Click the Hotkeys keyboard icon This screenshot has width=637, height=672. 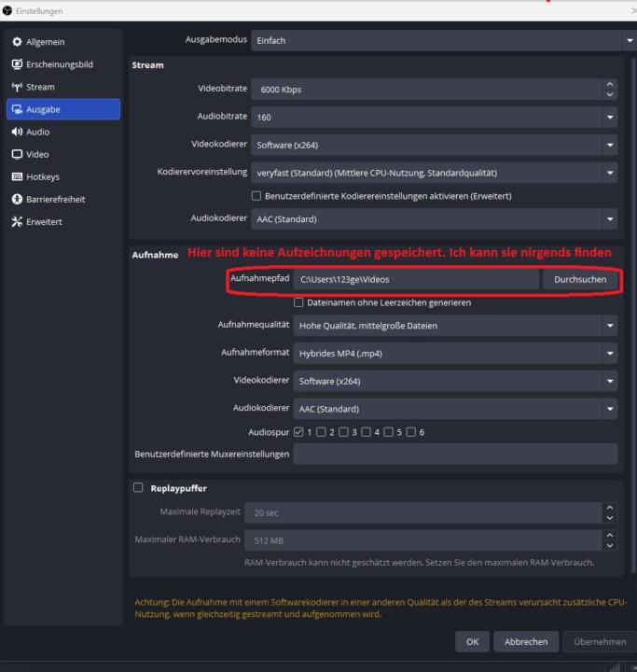click(x=17, y=176)
